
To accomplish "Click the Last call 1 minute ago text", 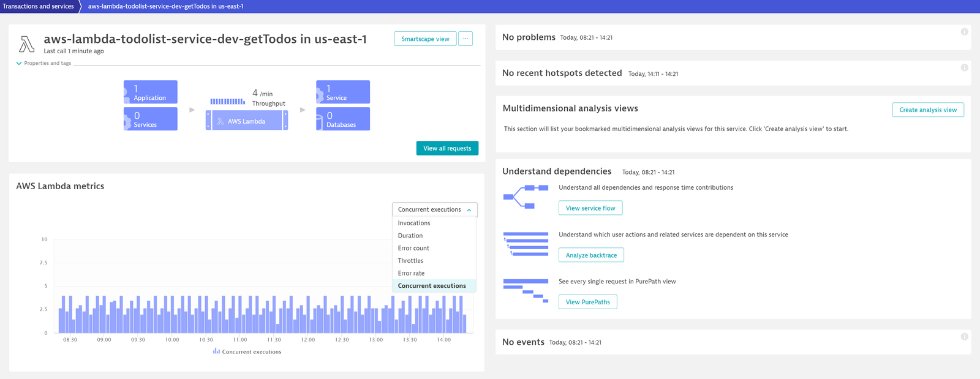I will [73, 51].
